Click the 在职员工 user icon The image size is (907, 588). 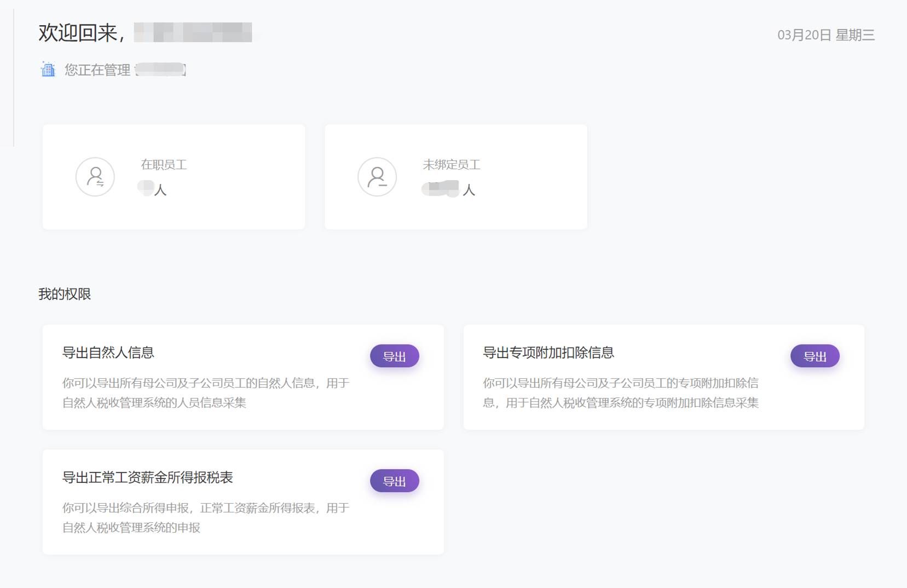click(x=95, y=177)
